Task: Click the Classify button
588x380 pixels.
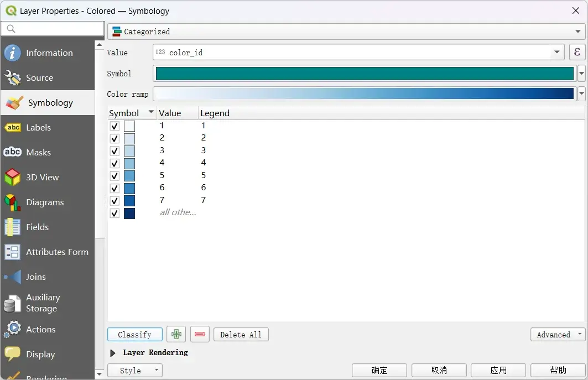Action: tap(135, 334)
